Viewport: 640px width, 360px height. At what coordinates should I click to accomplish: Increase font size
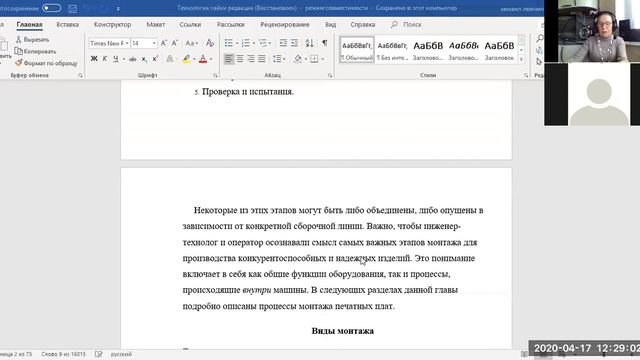(164, 43)
